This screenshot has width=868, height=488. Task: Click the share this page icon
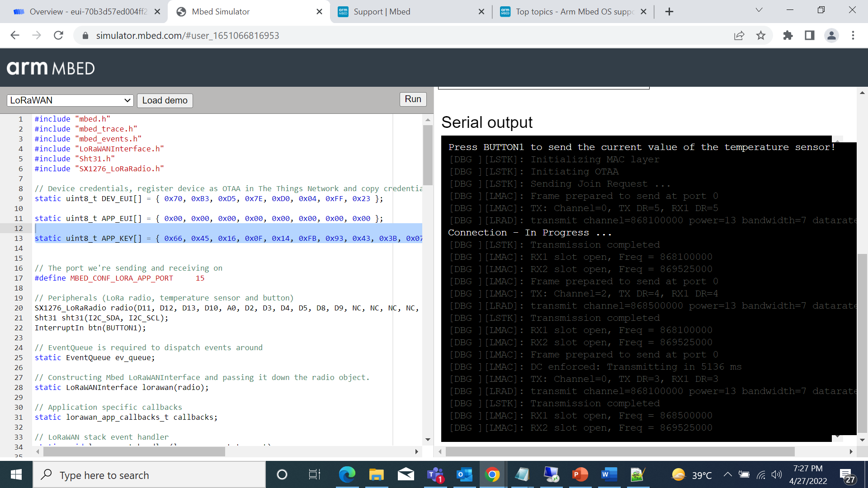point(739,35)
